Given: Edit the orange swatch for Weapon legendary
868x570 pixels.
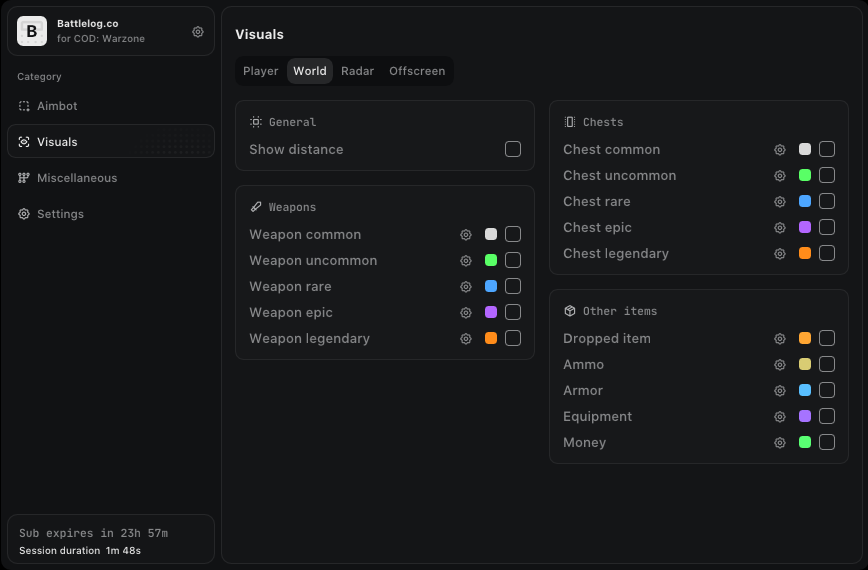Looking at the screenshot, I should (x=491, y=338).
